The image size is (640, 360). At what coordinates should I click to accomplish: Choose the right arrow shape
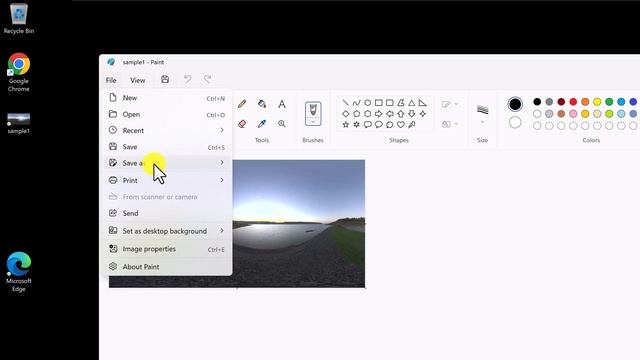378,114
